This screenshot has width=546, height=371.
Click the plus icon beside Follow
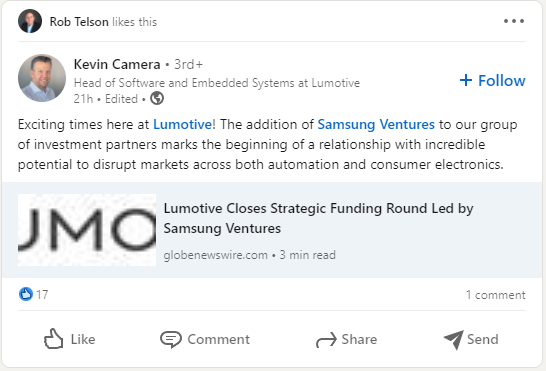[x=466, y=80]
